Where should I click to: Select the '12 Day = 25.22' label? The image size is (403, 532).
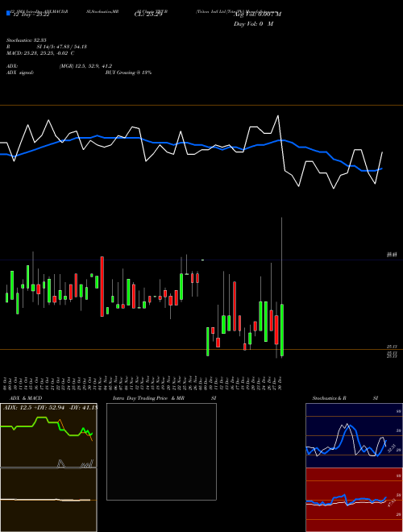(31, 15)
